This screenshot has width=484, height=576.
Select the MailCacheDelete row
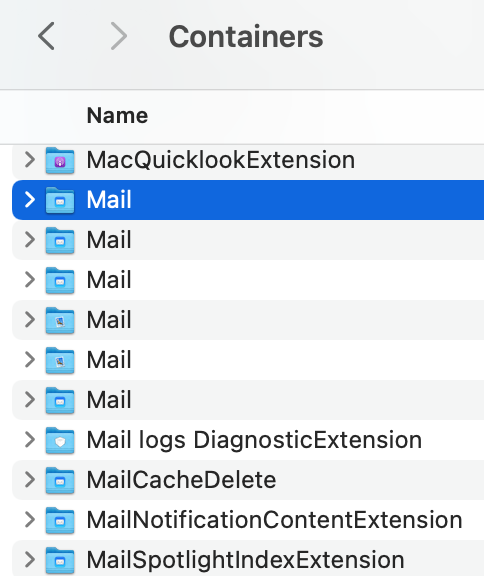(x=248, y=480)
